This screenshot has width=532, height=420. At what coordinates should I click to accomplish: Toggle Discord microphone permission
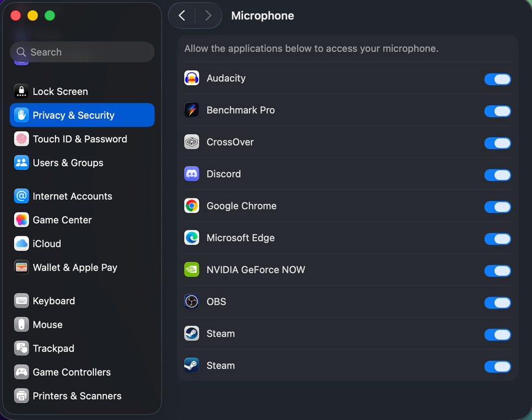tap(497, 175)
